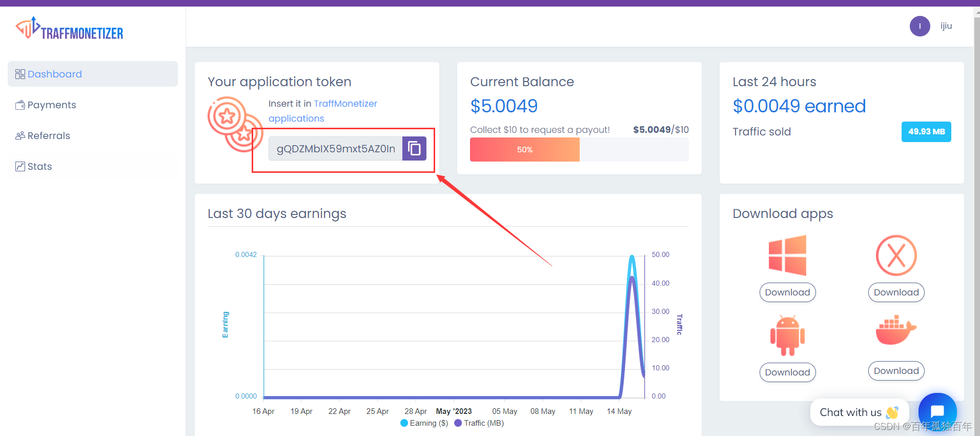Click the May '2023 axis label

pyautogui.click(x=454, y=411)
